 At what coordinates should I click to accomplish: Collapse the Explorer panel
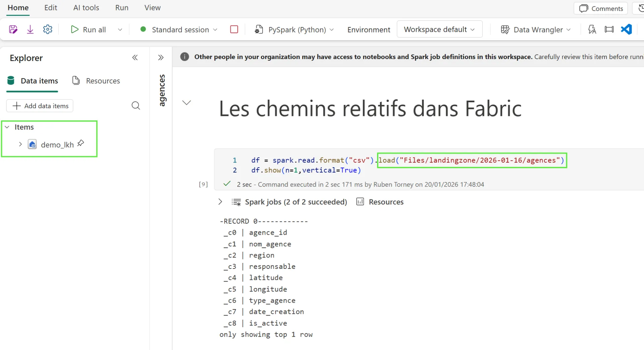[135, 58]
